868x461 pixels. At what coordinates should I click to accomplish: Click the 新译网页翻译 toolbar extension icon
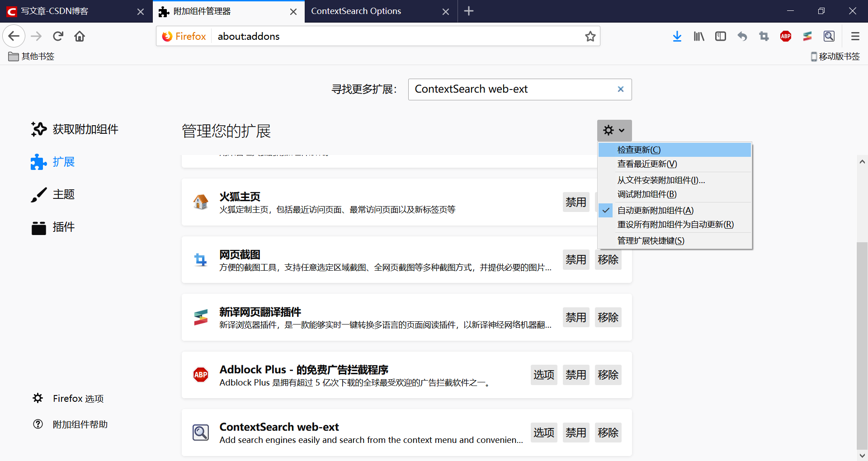pyautogui.click(x=807, y=36)
